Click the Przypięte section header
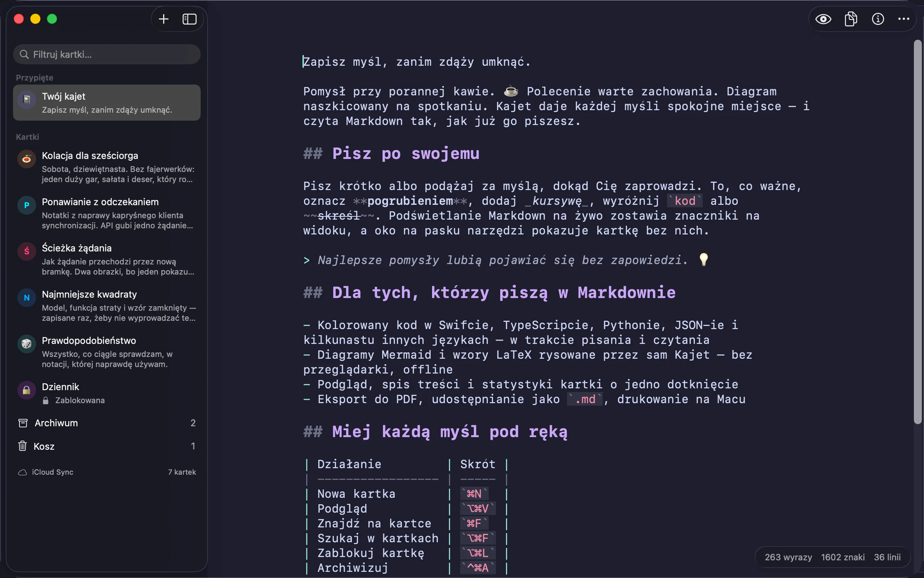 (x=34, y=78)
